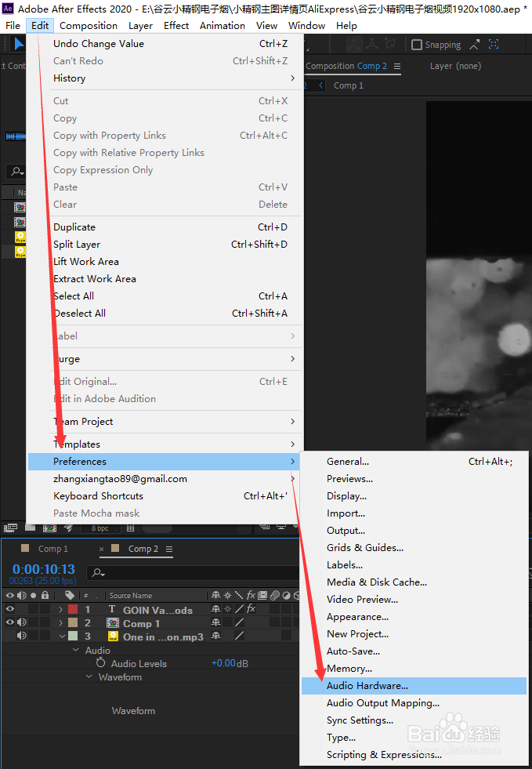
Task: Open Keyboard Shortcuts
Action: 165,496
